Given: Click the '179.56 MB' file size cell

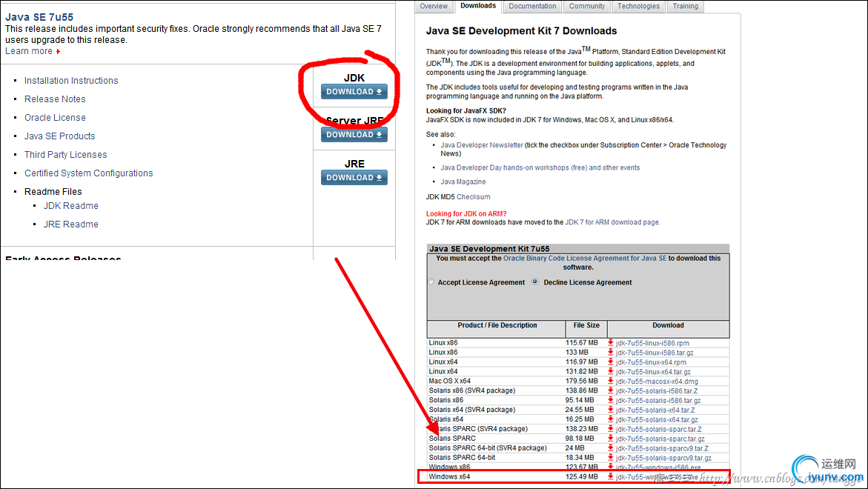Looking at the screenshot, I should point(582,381).
